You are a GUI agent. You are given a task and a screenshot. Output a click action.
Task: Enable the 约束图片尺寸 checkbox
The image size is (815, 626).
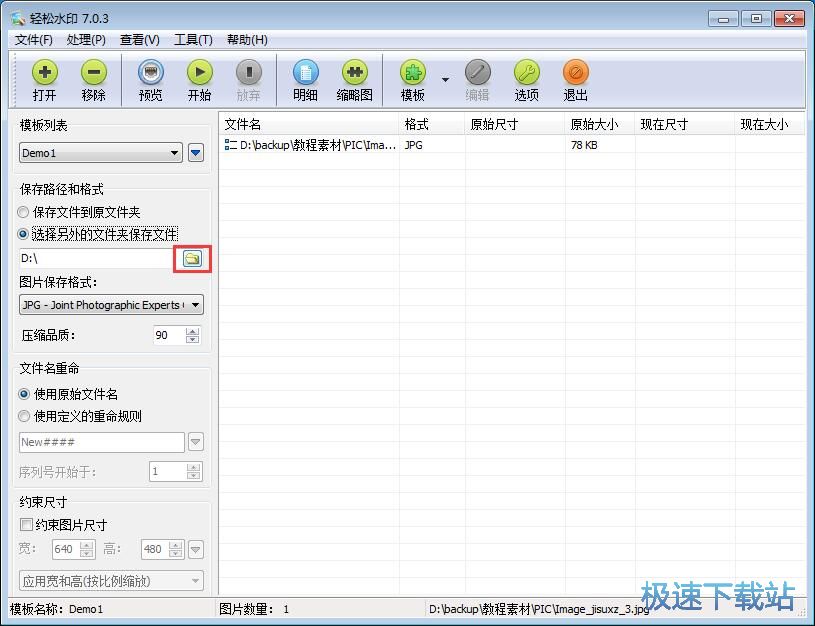coord(26,525)
